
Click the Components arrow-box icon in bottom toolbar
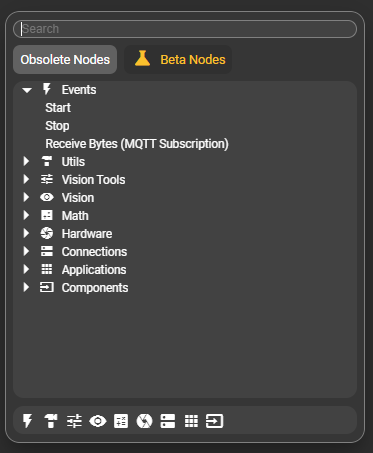coord(214,421)
